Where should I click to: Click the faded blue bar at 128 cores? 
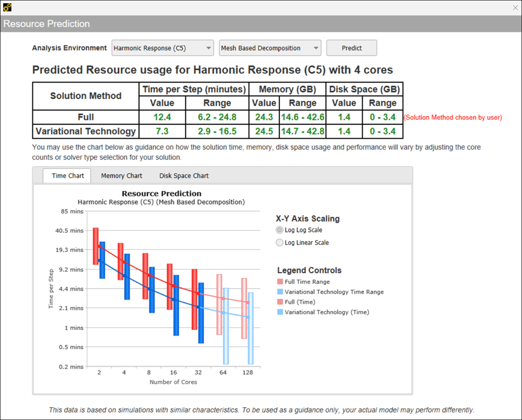pyautogui.click(x=251, y=328)
